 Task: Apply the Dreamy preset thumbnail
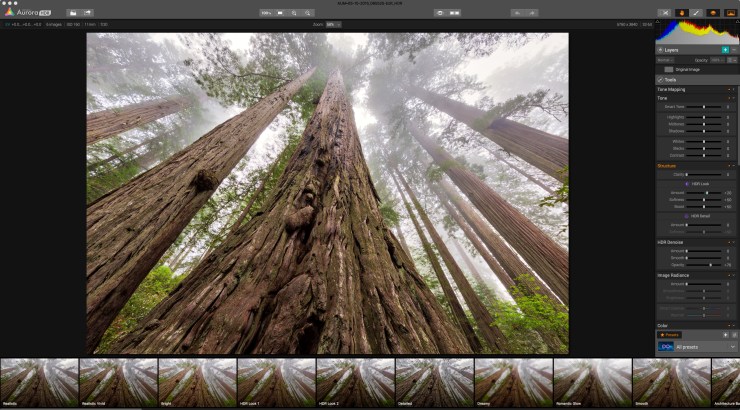point(513,383)
